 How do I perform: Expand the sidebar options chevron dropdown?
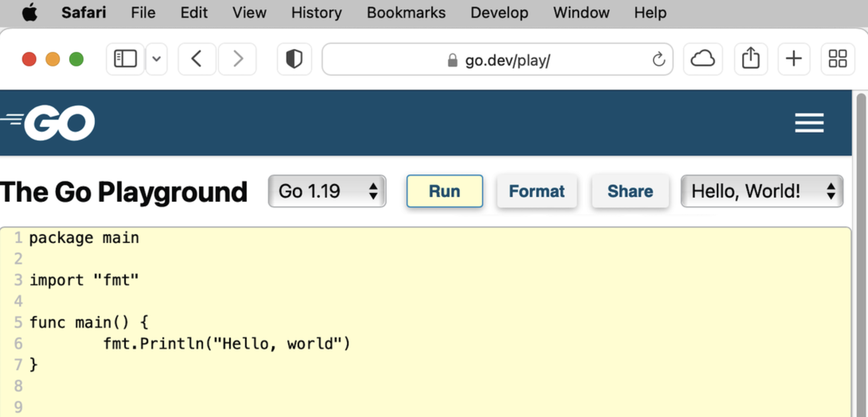[156, 59]
